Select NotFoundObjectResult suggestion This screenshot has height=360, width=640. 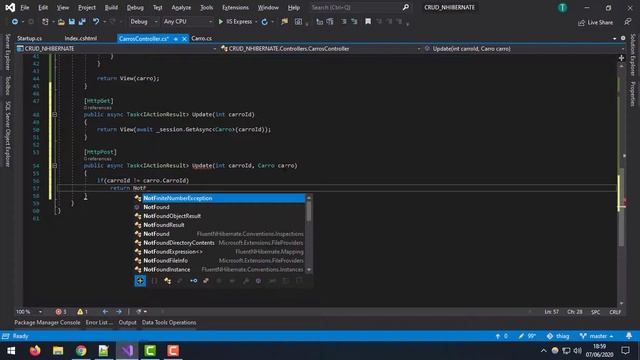coord(219,216)
